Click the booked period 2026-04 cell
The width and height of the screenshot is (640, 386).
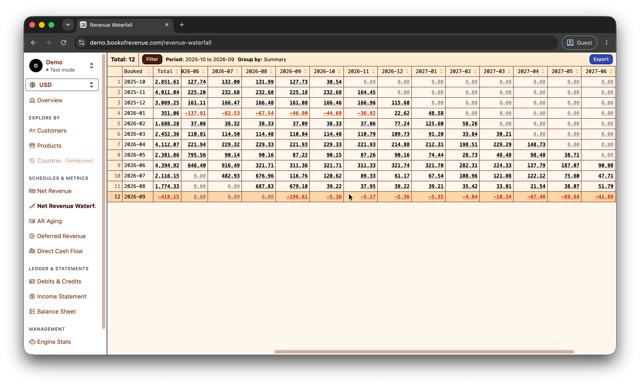[x=134, y=145]
